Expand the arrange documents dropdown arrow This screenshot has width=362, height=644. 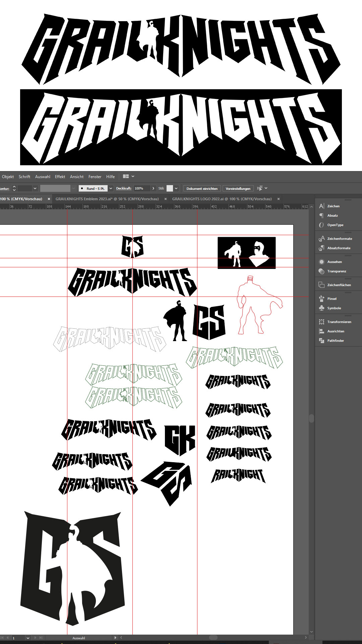[x=133, y=176]
